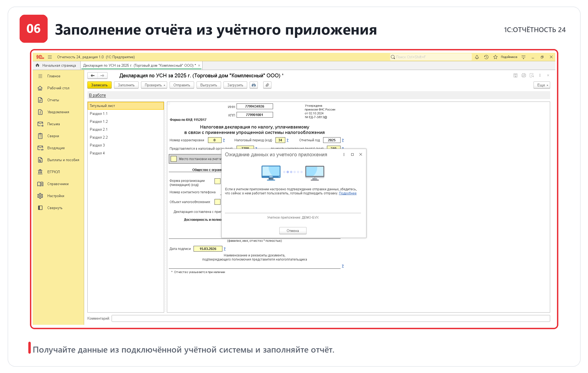
Task: Click the preview icon top right
Action: coord(532,75)
